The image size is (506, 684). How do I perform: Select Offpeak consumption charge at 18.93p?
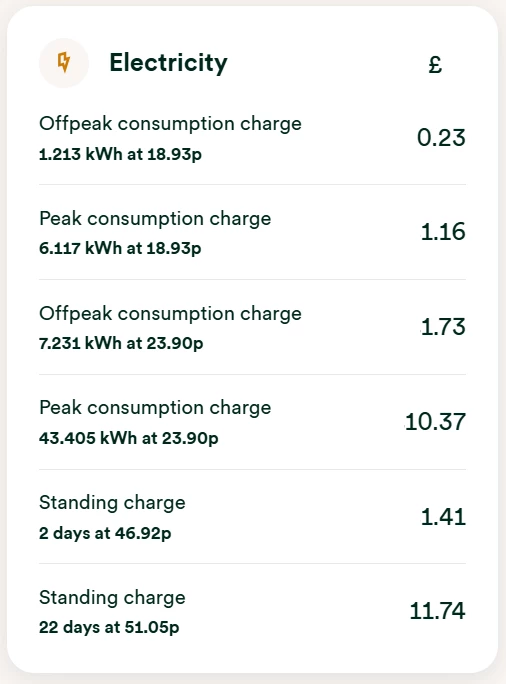point(252,138)
